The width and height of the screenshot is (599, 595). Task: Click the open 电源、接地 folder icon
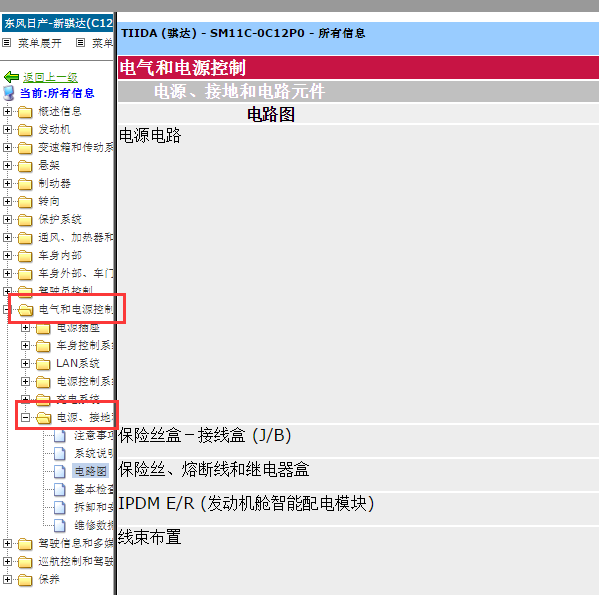[44, 418]
